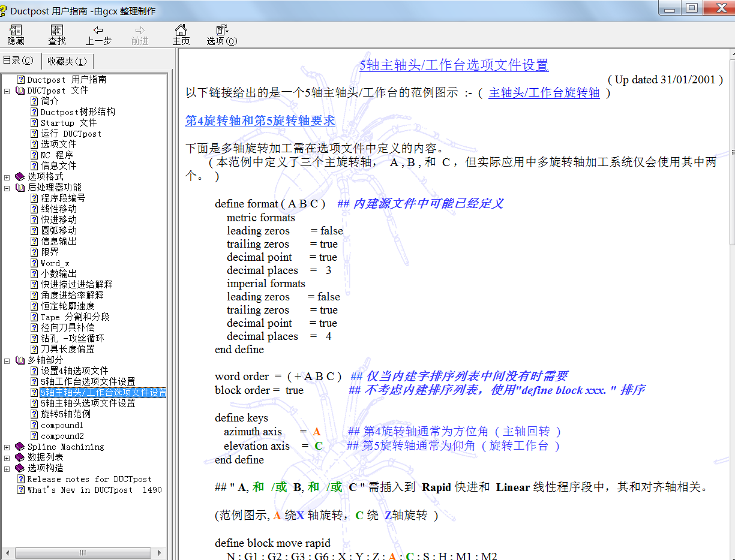Click the open book icon beside 后处理器功能
Image resolution: width=735 pixels, height=560 pixels.
(20, 188)
